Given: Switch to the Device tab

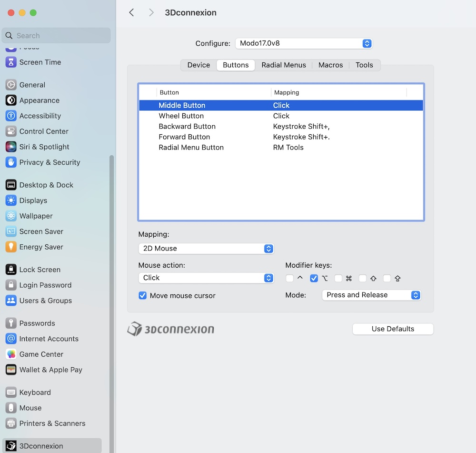Looking at the screenshot, I should [x=198, y=65].
